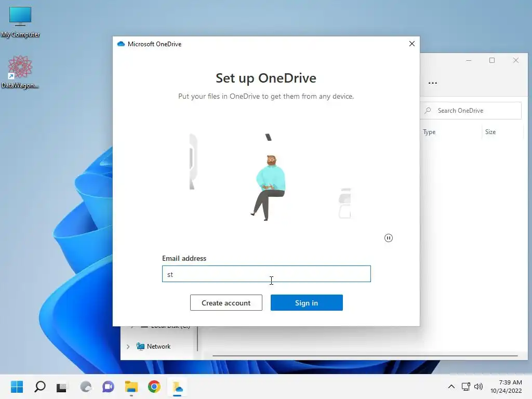The height and width of the screenshot is (399, 532).
Task: Close the Microsoft OneDrive setup dialog
Action: point(412,44)
